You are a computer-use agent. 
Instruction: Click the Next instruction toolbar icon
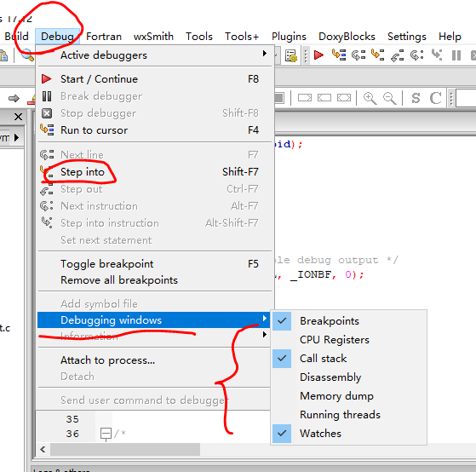[x=416, y=55]
